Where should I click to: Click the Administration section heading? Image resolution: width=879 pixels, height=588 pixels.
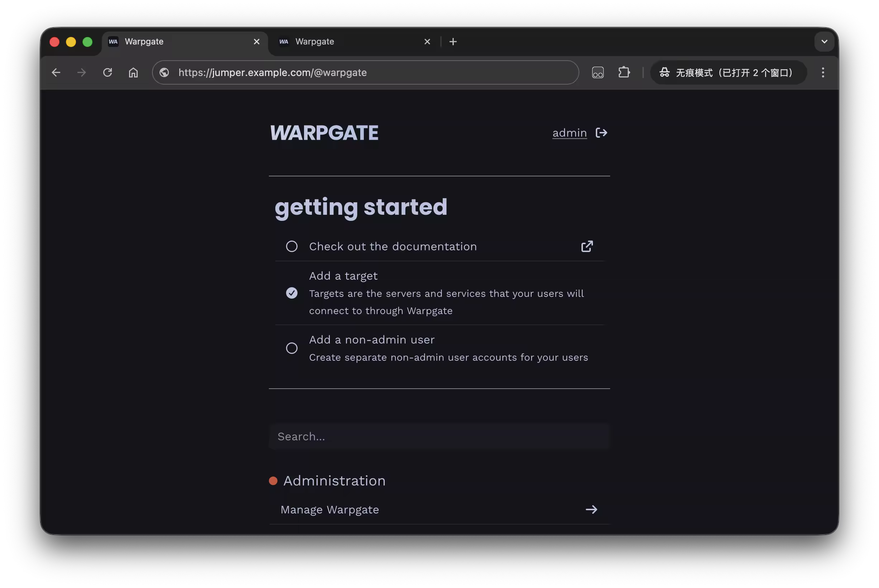(x=334, y=481)
